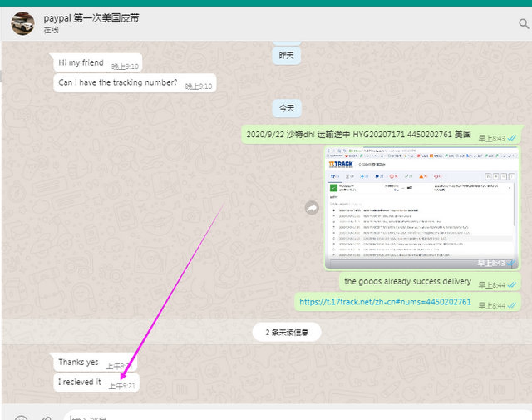532x420 pixels.
Task: Click read-receipt checkmarks on the delivery message
Action: click(512, 285)
